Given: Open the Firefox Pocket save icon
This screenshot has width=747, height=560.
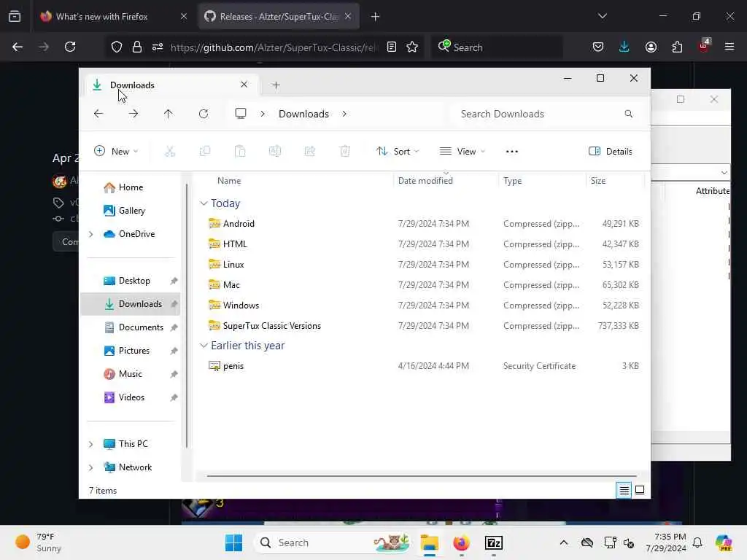Looking at the screenshot, I should point(598,47).
